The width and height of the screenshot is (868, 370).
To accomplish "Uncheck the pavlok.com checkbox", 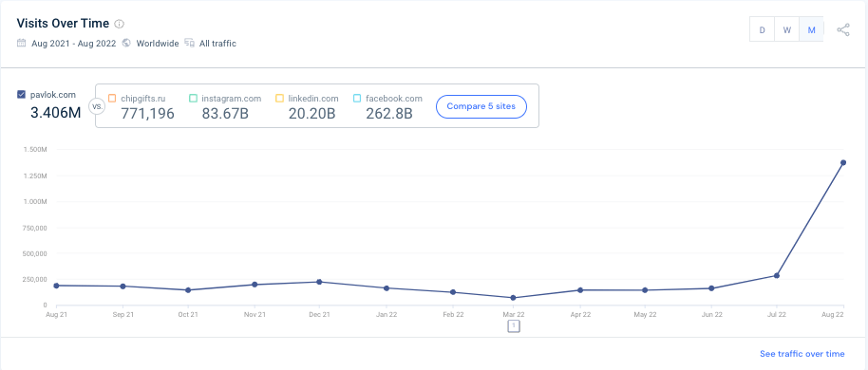I will 21,95.
